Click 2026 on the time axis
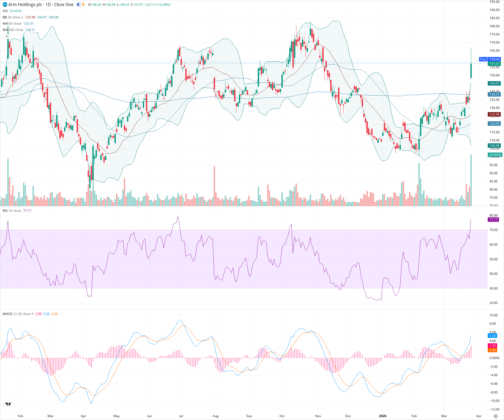 (x=383, y=416)
